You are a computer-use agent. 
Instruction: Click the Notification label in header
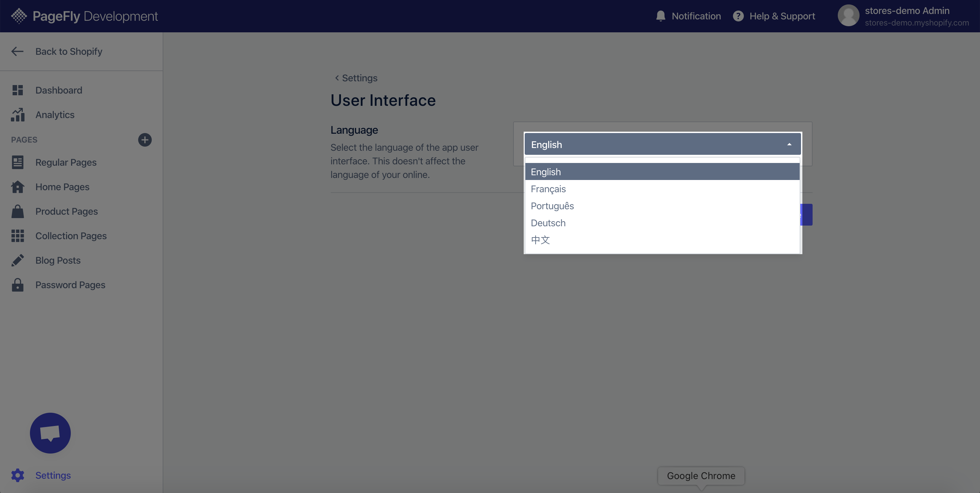tap(696, 16)
